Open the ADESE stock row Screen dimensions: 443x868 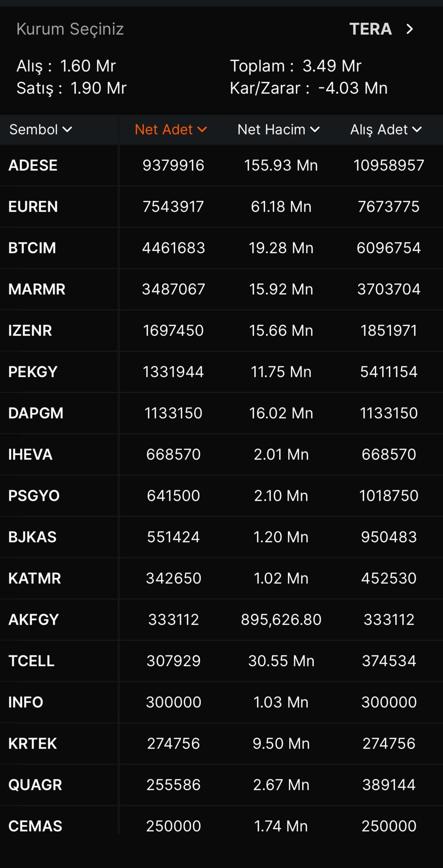[33, 165]
